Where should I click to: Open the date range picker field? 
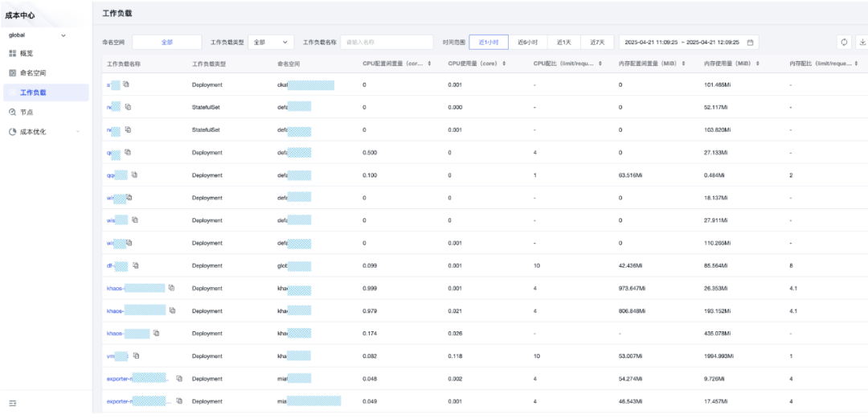point(689,42)
